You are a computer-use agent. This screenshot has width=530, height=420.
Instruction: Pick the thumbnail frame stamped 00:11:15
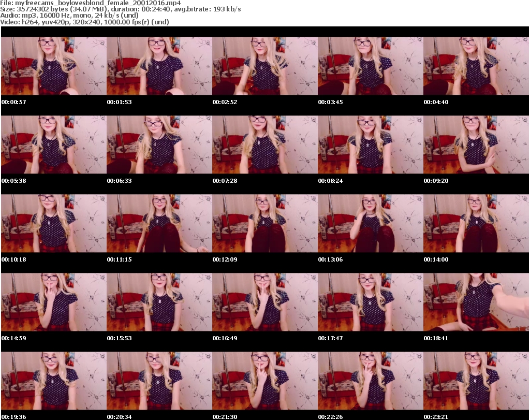click(x=159, y=223)
